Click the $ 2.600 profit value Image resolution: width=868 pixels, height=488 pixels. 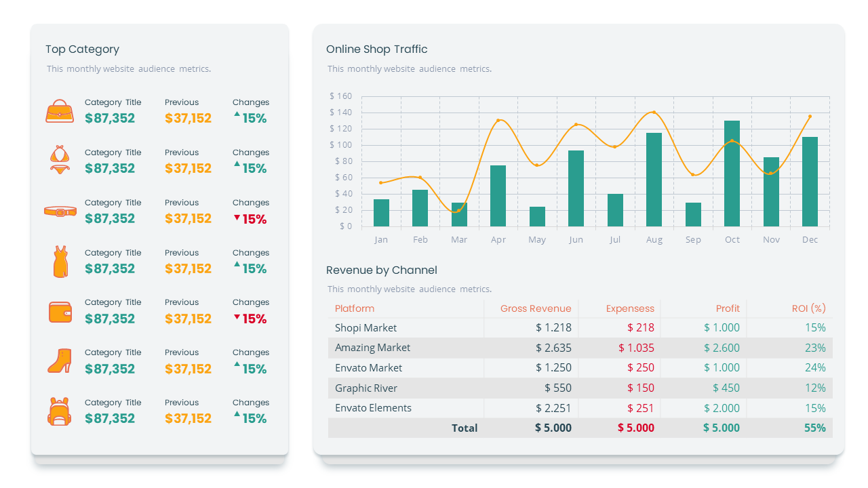722,348
